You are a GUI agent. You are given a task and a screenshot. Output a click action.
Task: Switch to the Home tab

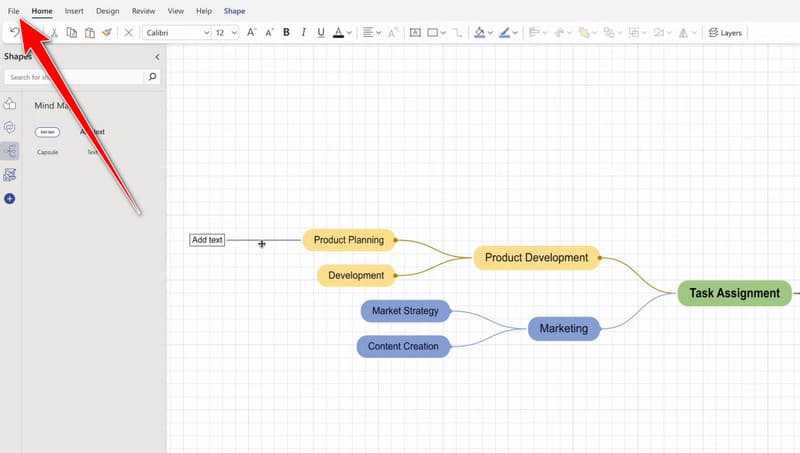coord(42,11)
